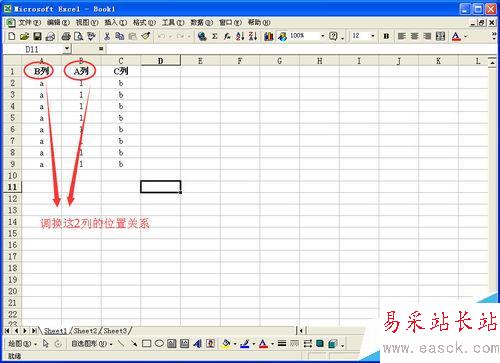
Task: Copy the selection from toolbar
Action: click(120, 36)
